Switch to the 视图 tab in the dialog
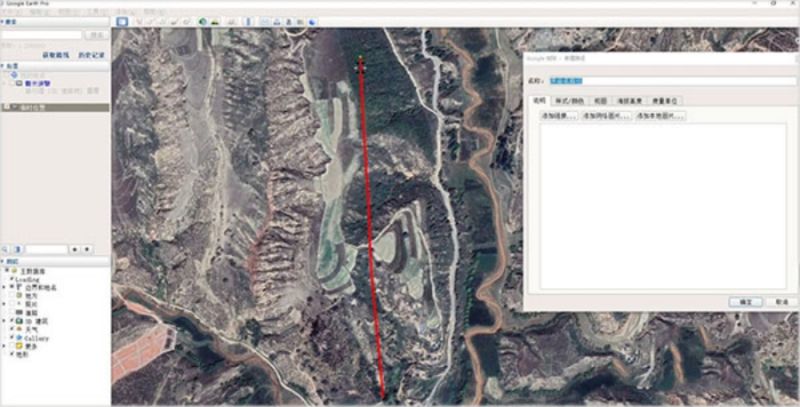 [x=601, y=100]
